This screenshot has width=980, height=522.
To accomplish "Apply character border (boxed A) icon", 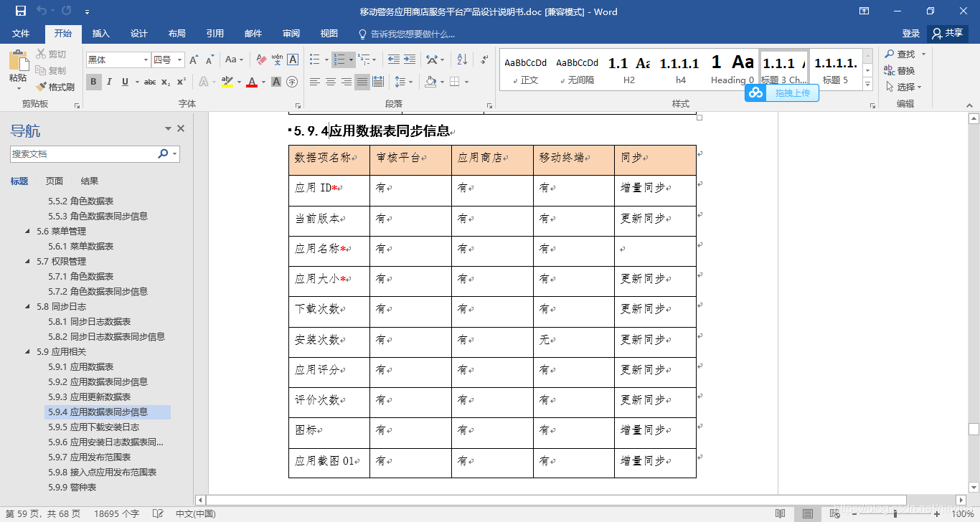I will (293, 60).
